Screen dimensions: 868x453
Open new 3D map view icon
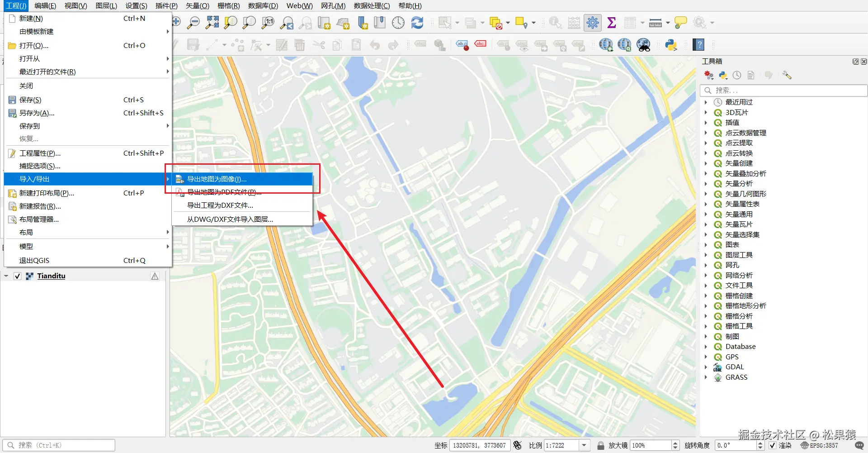[343, 23]
